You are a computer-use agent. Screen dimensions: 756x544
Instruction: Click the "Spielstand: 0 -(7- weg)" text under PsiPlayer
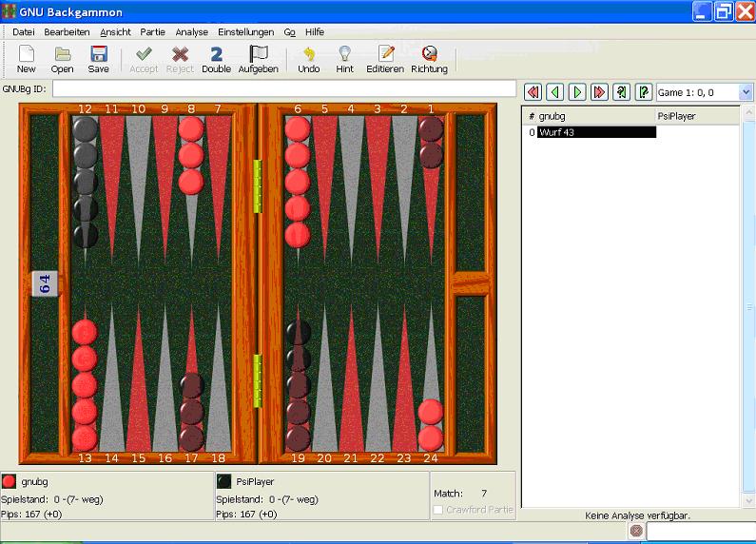pyautogui.click(x=267, y=499)
